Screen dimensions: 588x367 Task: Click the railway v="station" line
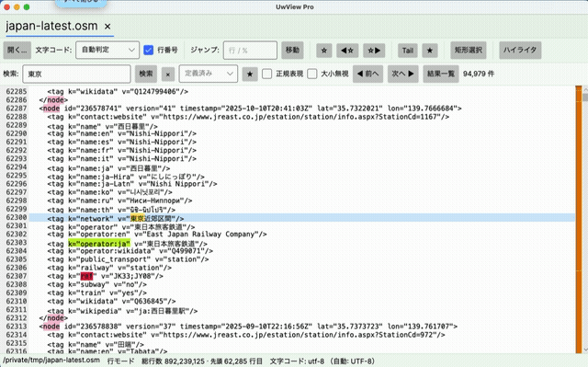click(109, 268)
